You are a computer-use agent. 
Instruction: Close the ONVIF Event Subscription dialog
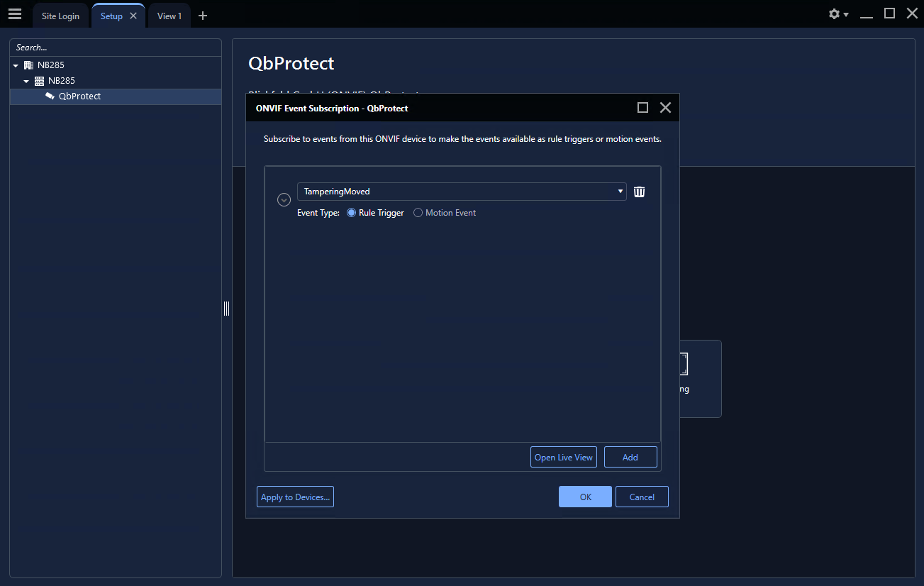point(665,108)
